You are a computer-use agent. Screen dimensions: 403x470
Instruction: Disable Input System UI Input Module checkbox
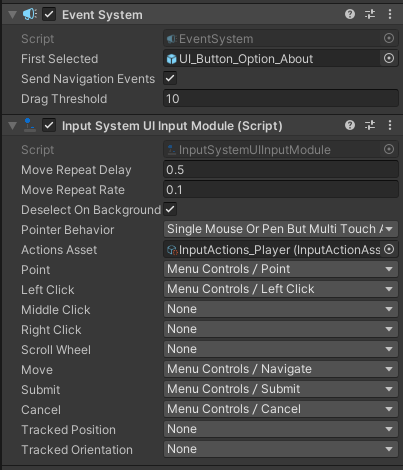click(49, 126)
